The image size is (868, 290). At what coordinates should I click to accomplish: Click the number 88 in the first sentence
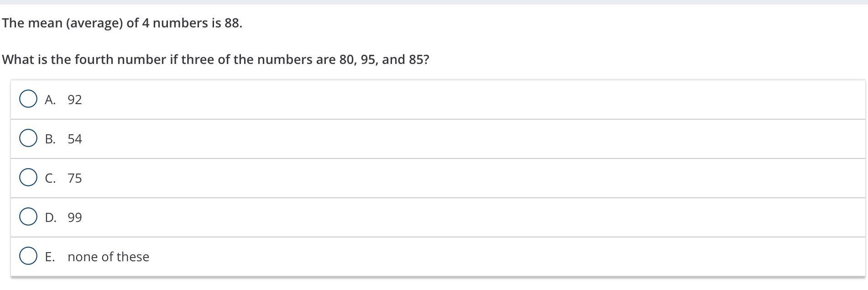tap(232, 23)
